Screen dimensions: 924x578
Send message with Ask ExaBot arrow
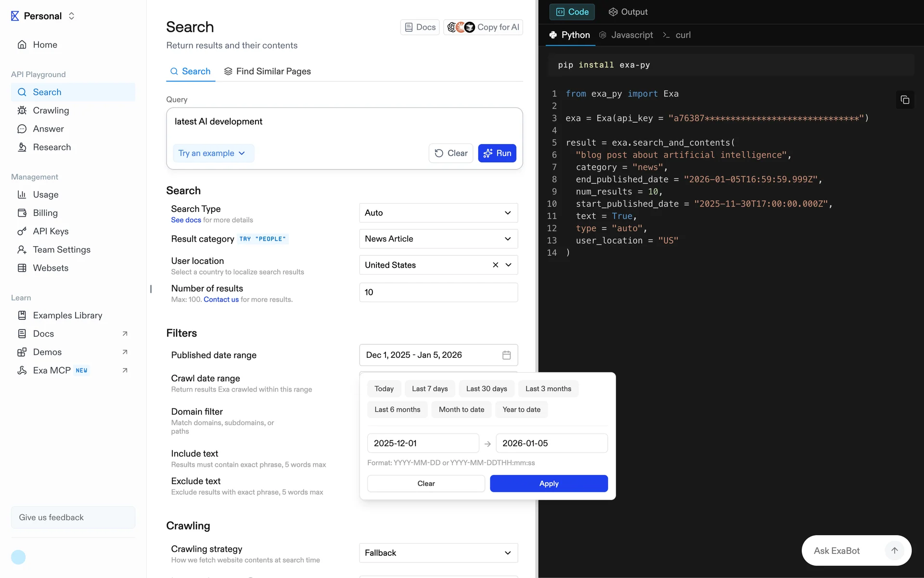pyautogui.click(x=894, y=551)
